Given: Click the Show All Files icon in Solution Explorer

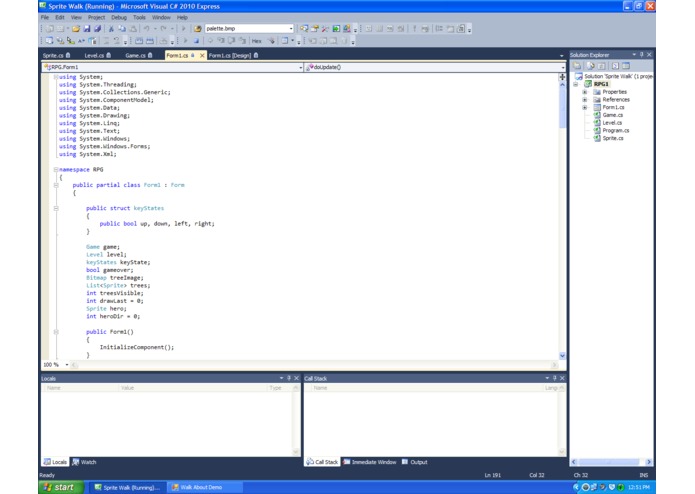Looking at the screenshot, I should pos(591,66).
